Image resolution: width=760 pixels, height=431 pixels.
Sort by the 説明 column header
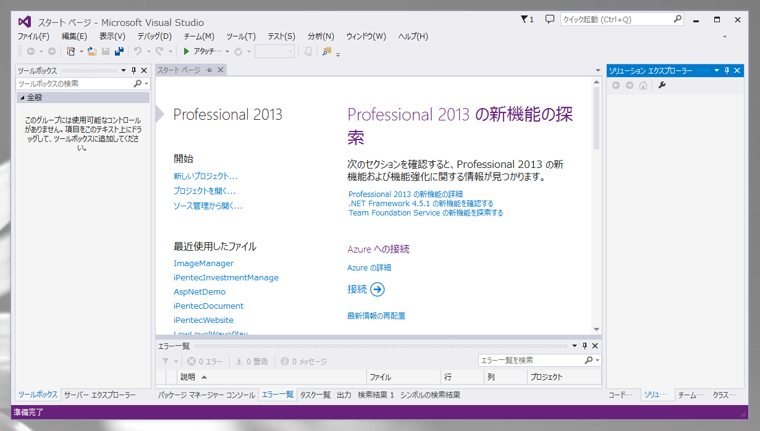pos(272,377)
